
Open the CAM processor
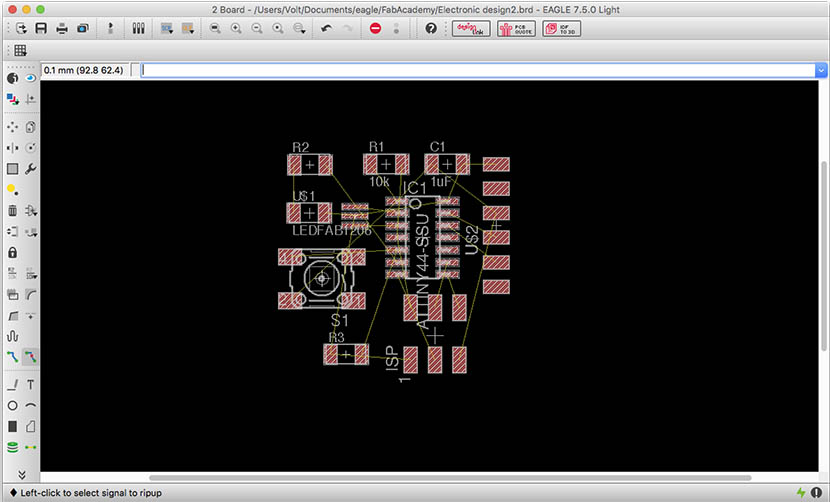click(83, 29)
